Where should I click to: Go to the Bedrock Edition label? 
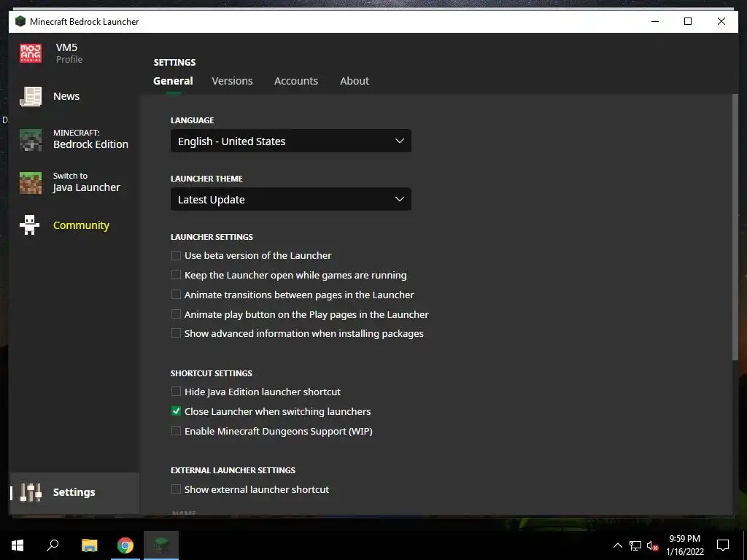tap(90, 144)
